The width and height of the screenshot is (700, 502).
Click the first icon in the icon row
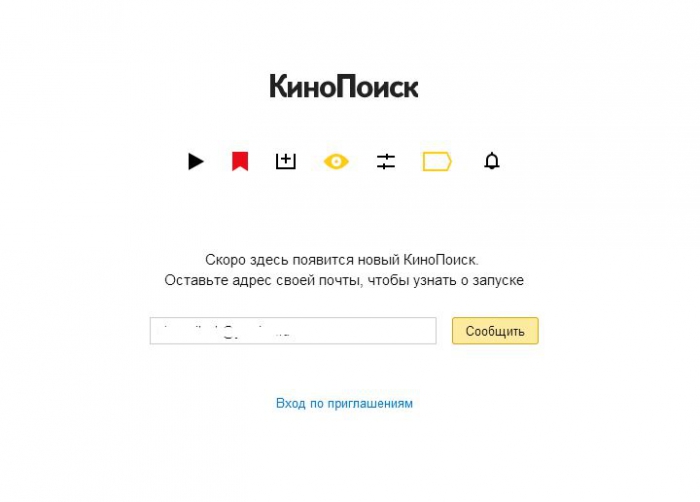coord(196,161)
